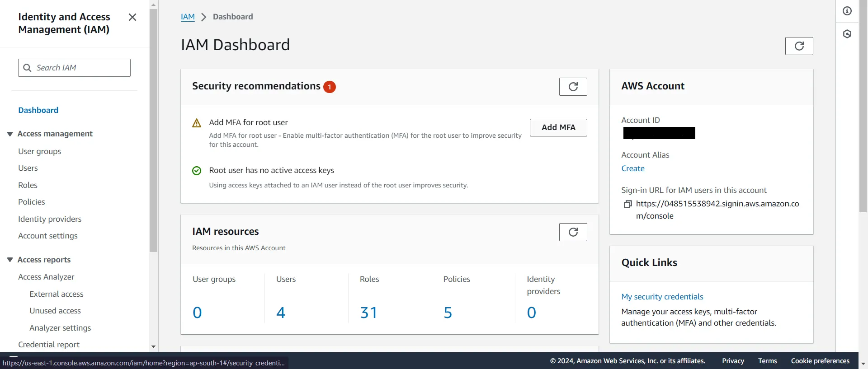Open Cookie preferences in footer
The image size is (868, 369).
(820, 361)
